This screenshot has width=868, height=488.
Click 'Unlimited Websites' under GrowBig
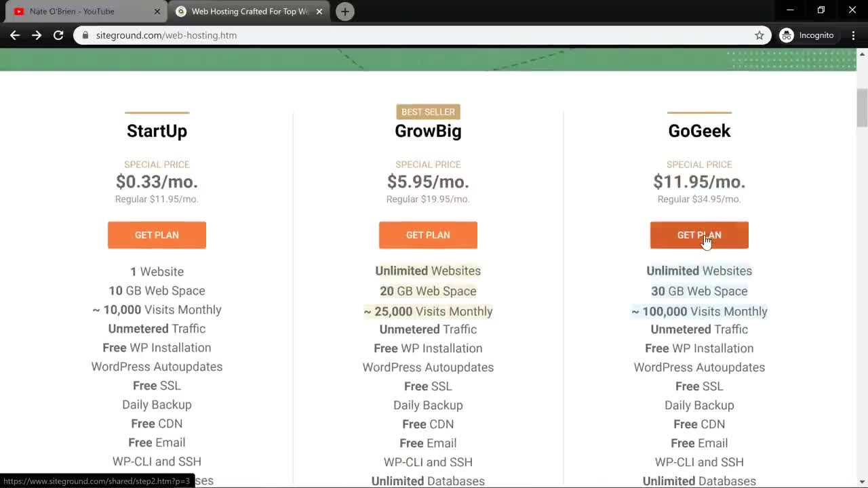pyautogui.click(x=428, y=270)
